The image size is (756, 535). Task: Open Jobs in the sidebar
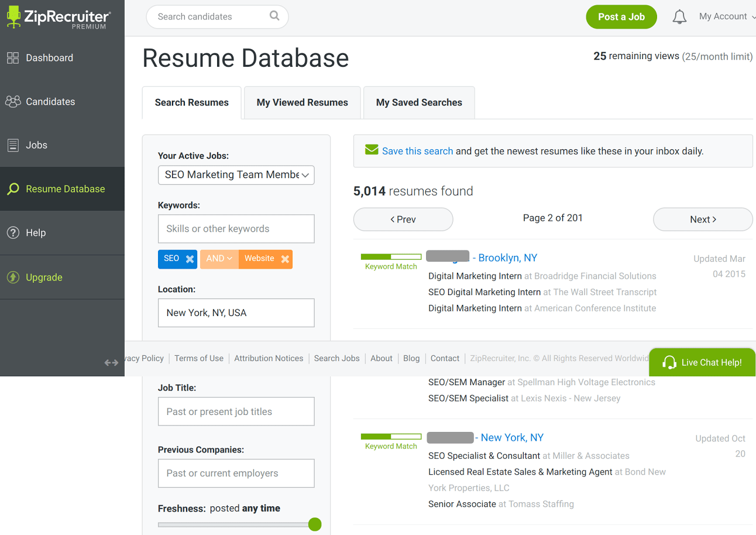pyautogui.click(x=62, y=145)
